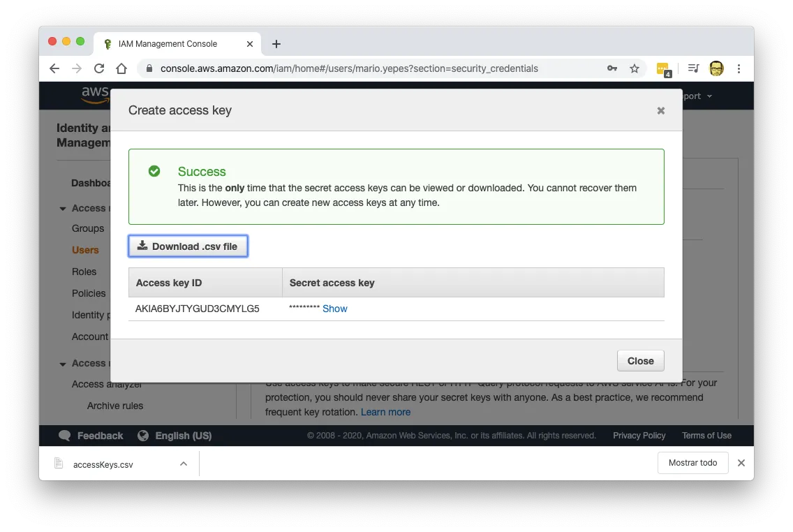Go to the browser home page icon
This screenshot has height=532, width=793.
(121, 69)
